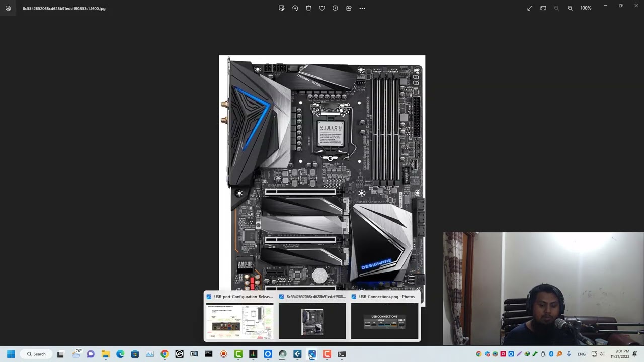Open the See more three-dots menu
Viewport: 644px width, 362px height.
click(x=362, y=8)
